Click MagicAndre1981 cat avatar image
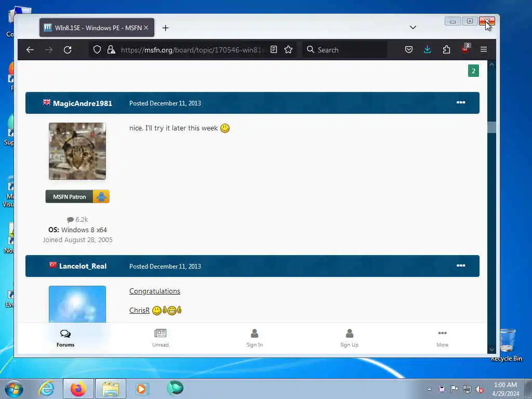532x399 pixels. click(x=77, y=151)
